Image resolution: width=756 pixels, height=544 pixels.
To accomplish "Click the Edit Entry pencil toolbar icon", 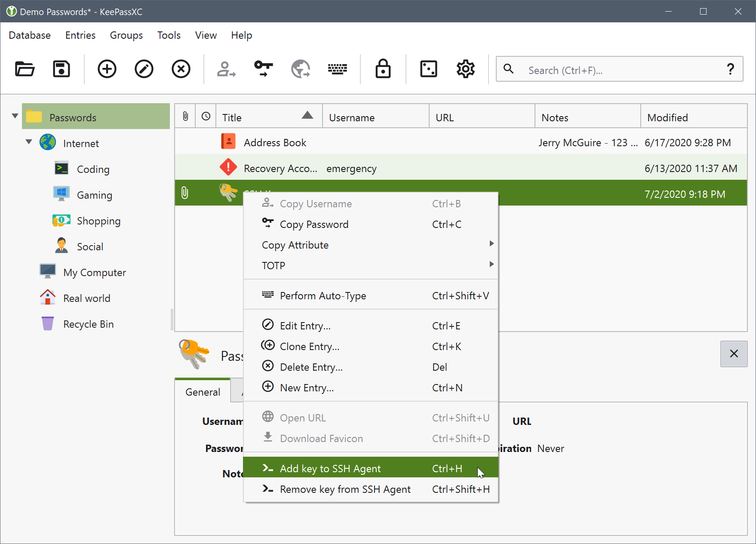I will 144,69.
